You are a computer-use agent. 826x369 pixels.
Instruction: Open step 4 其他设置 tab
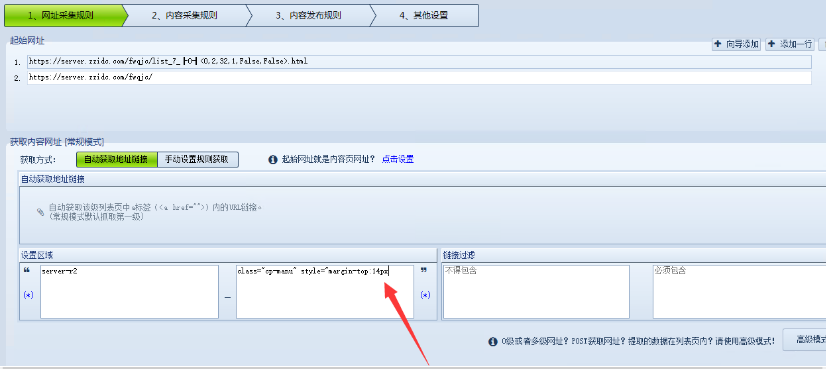[x=424, y=15]
